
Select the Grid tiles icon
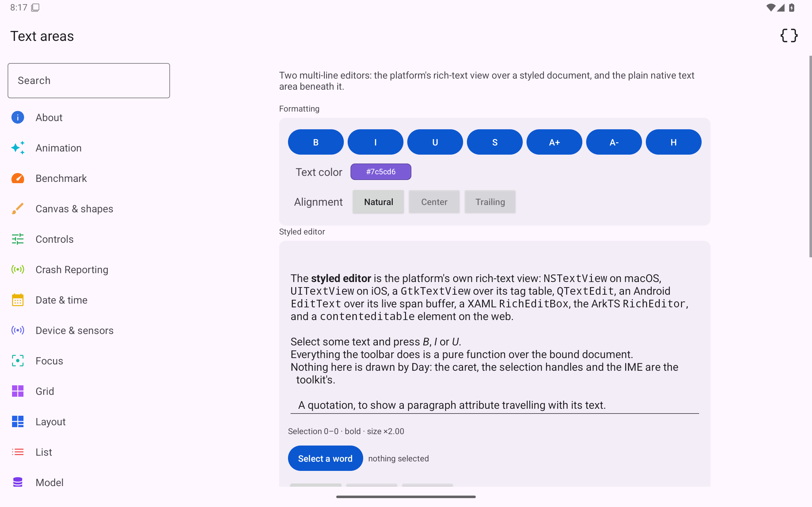18,391
